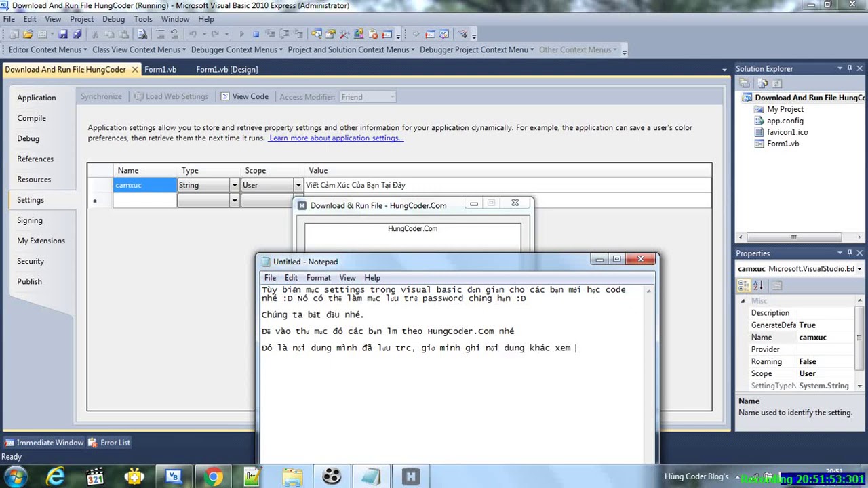This screenshot has height=488, width=868.
Task: Pin the Solution Explorer auto-hide icon
Action: 849,68
